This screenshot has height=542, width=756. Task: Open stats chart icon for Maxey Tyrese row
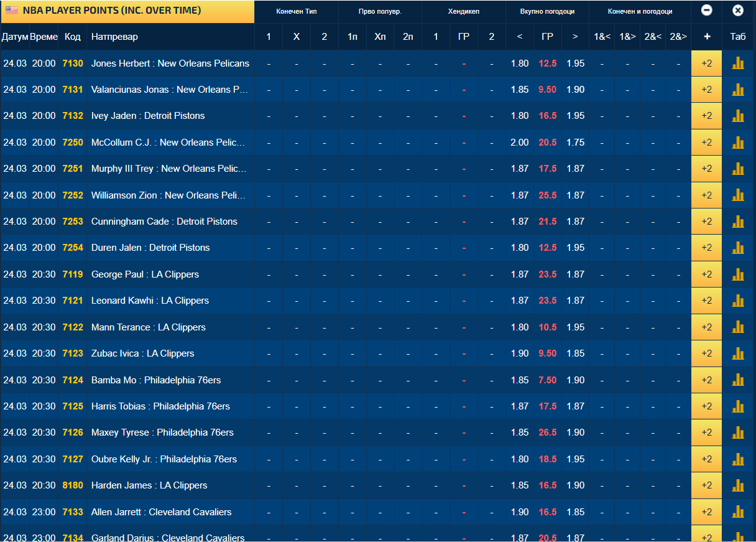point(738,432)
